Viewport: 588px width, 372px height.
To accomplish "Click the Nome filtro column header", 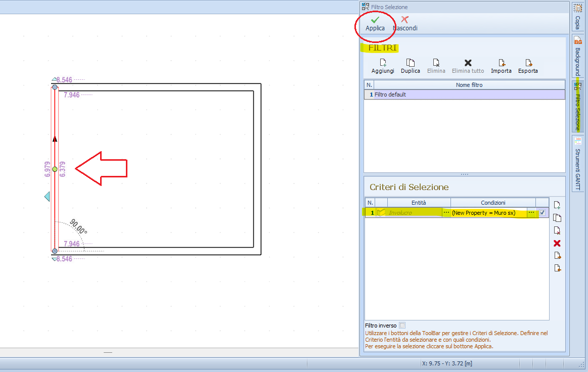I will click(x=469, y=85).
